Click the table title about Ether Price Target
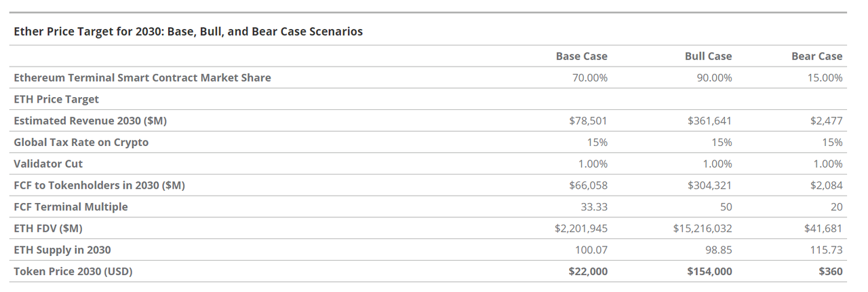Viewport: 868px width, 292px height. [188, 31]
